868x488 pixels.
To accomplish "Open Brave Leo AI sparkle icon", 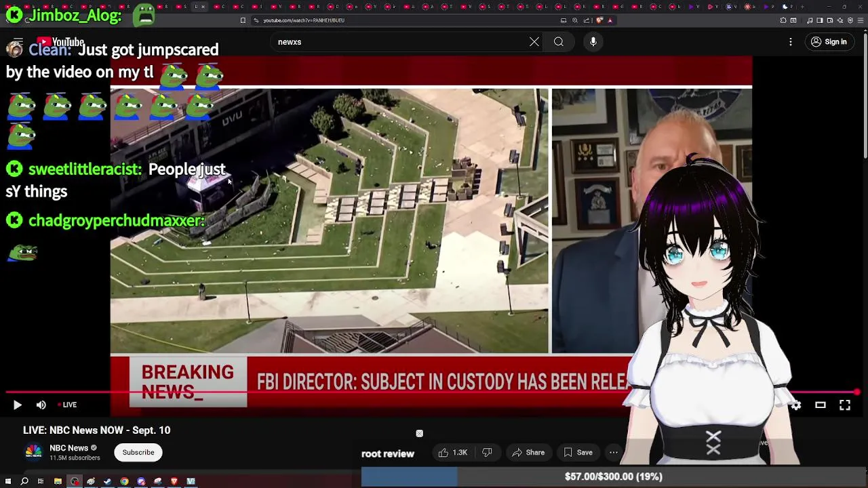I will point(840,20).
